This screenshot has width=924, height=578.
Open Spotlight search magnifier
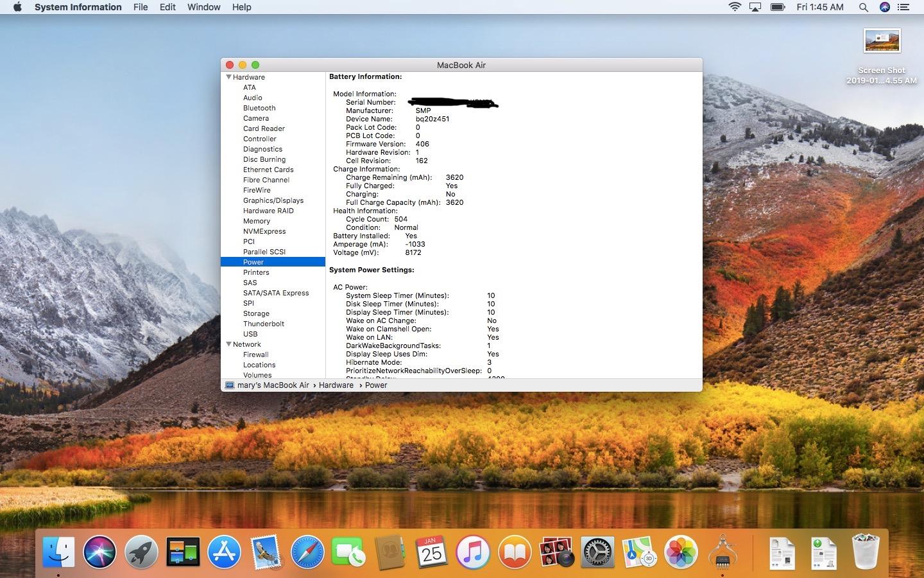863,7
